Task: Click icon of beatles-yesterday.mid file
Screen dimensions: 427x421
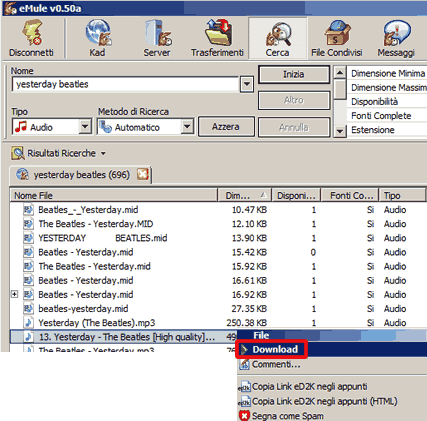Action: tap(28, 308)
